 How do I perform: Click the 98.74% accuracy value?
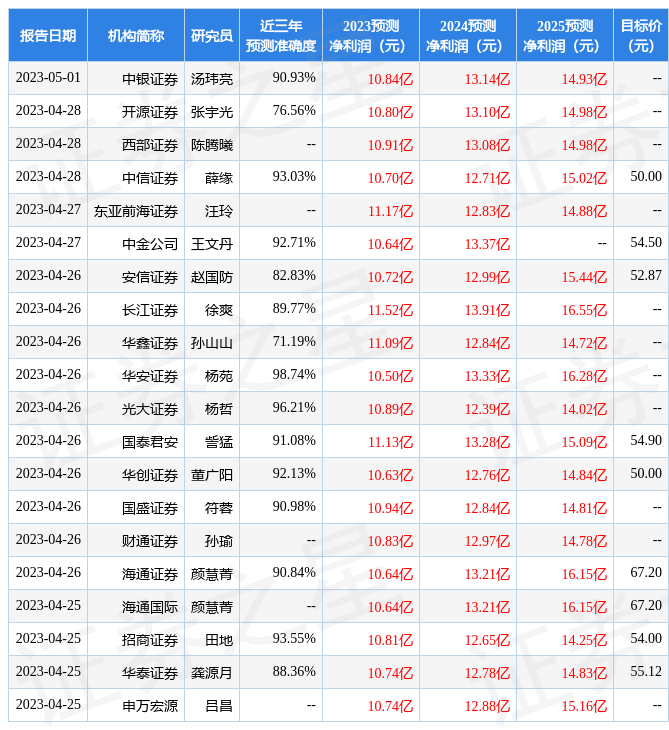click(x=294, y=374)
